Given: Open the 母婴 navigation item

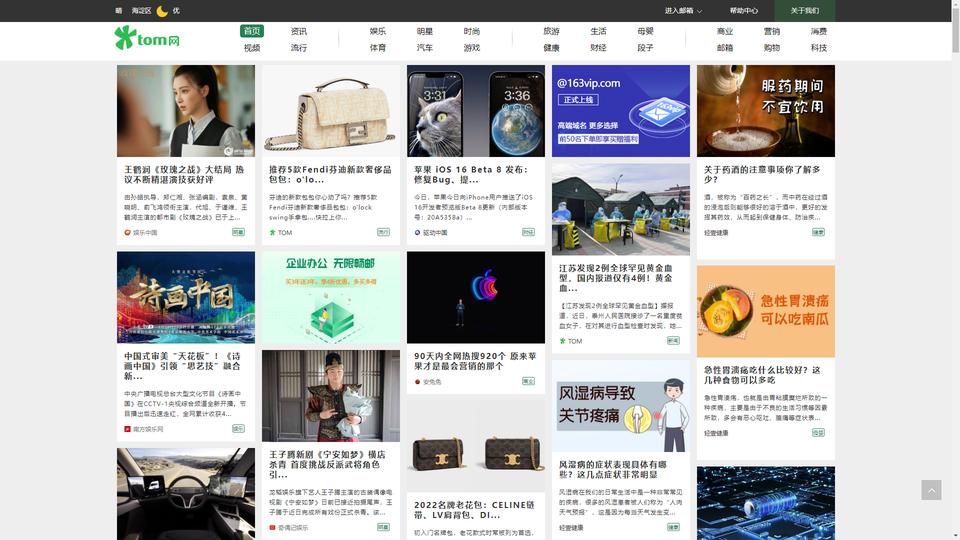Looking at the screenshot, I should coord(645,31).
